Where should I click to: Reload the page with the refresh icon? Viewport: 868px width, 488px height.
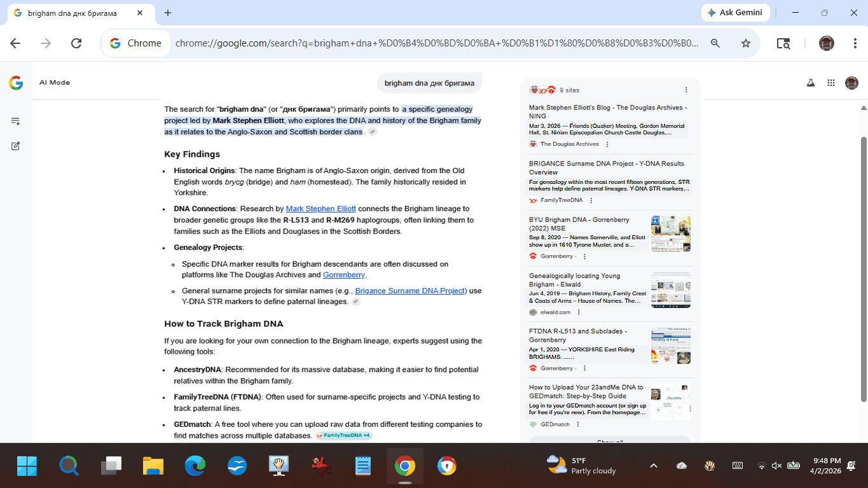(x=76, y=43)
